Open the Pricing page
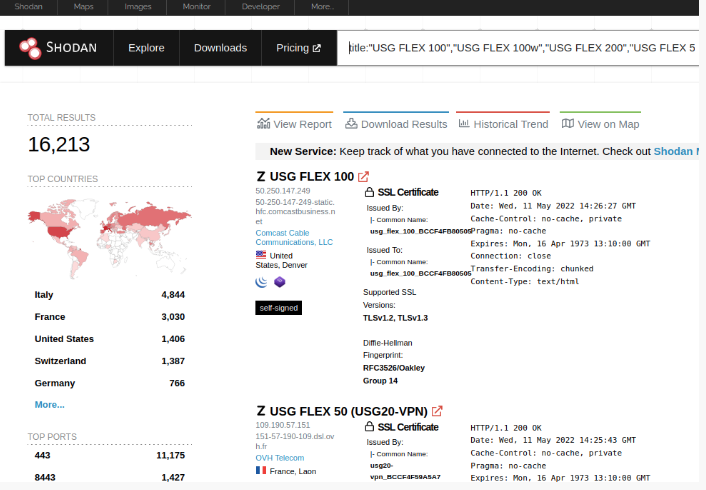706x490 pixels. click(x=299, y=48)
